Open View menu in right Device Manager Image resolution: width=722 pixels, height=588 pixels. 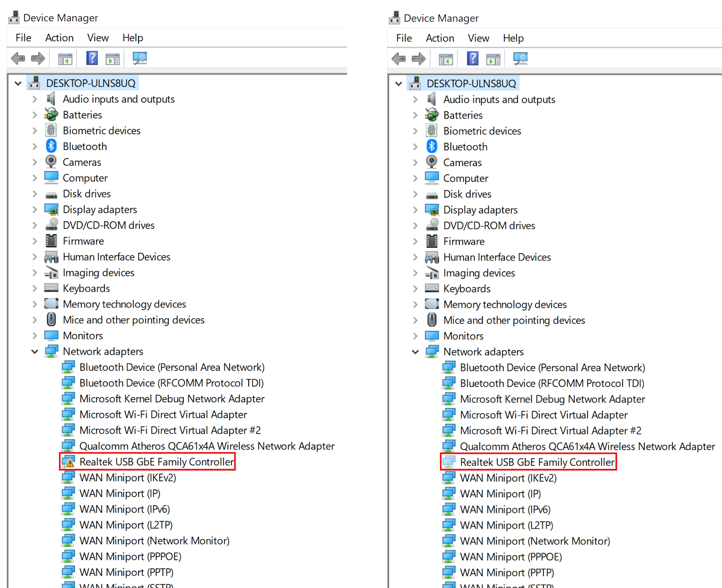click(479, 38)
